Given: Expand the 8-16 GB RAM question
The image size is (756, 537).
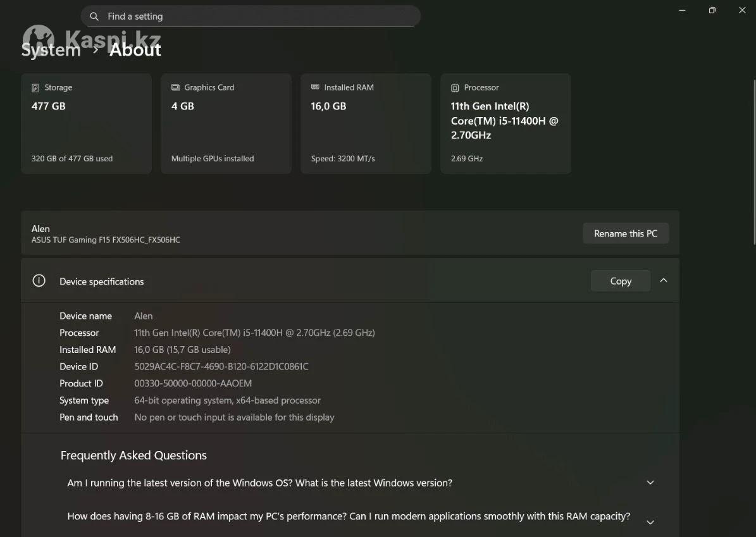Looking at the screenshot, I should [x=650, y=522].
